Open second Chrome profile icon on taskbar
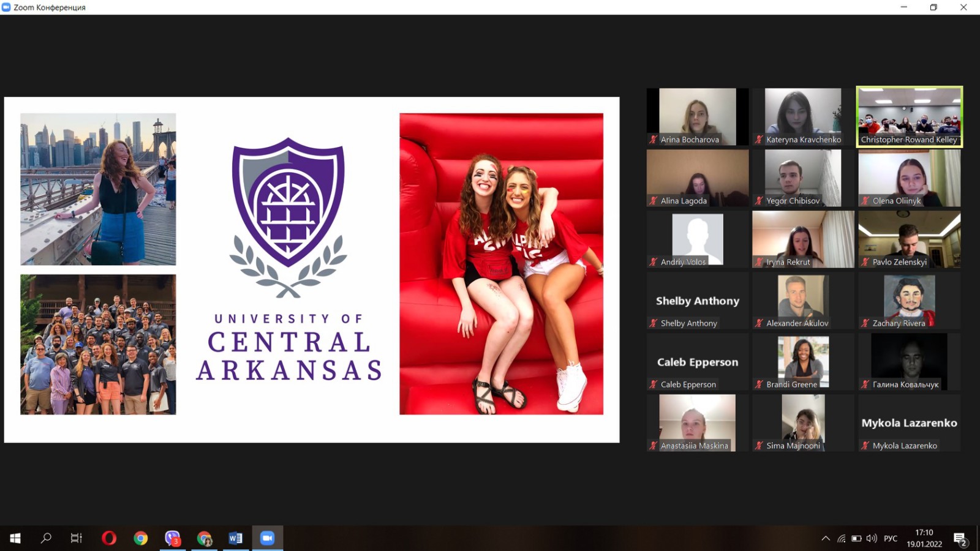This screenshot has height=551, width=980. click(205, 538)
